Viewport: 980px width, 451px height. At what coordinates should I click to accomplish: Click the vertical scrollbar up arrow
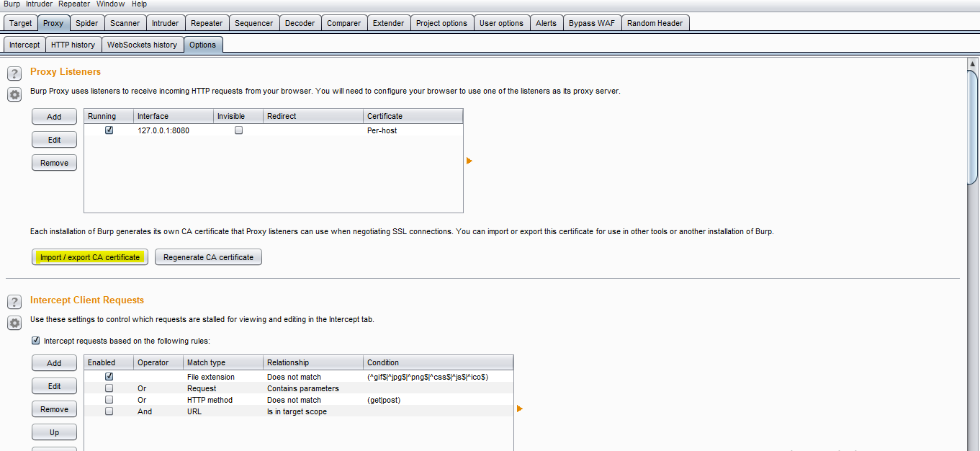coord(972,64)
